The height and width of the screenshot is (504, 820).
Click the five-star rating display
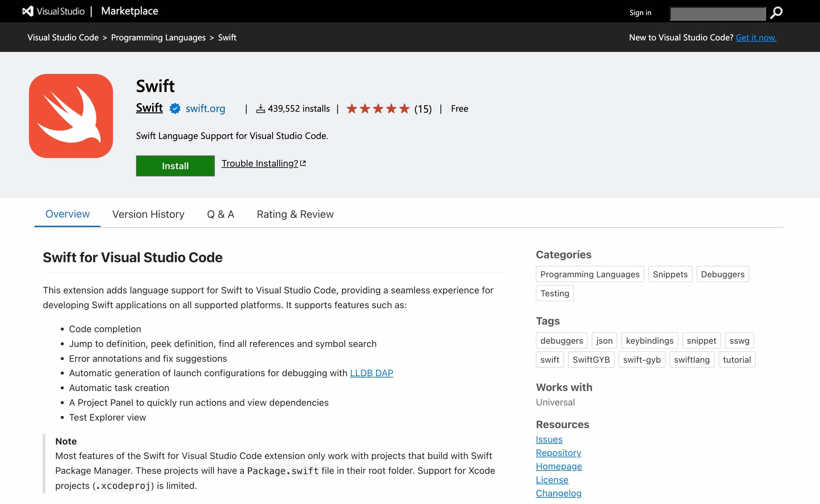[x=378, y=109]
